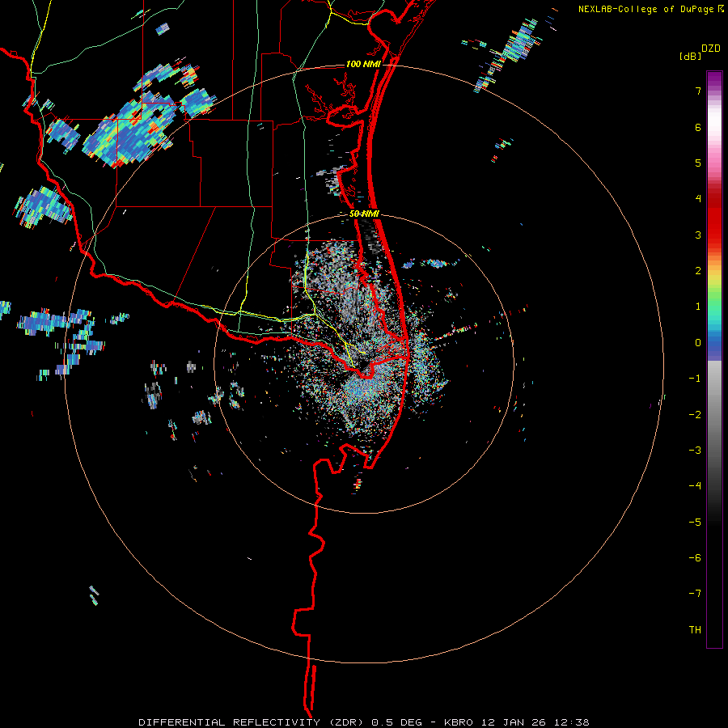The image size is (728, 728).
Task: Click the 1 value on the scale
Action: (698, 307)
